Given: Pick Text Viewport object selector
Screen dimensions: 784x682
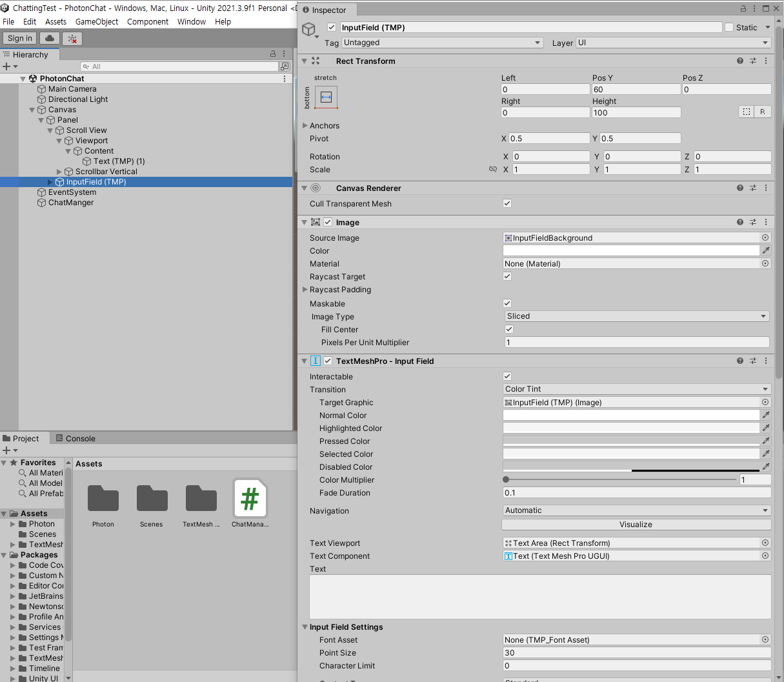Looking at the screenshot, I should coord(765,543).
